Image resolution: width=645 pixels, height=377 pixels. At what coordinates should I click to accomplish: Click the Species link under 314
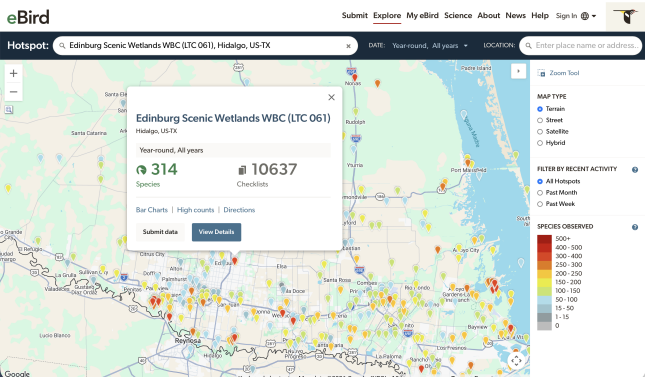[x=148, y=184]
